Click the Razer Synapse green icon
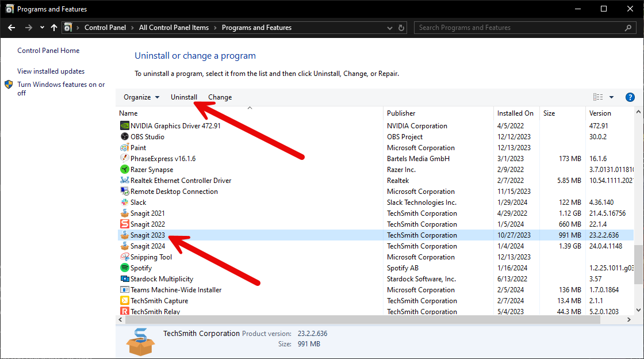Image resolution: width=644 pixels, height=359 pixels. (x=124, y=170)
